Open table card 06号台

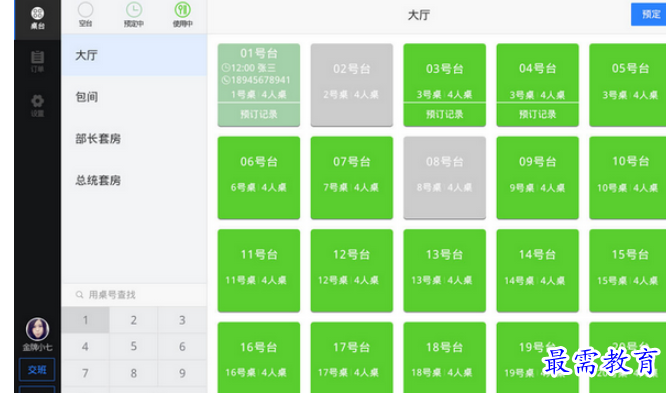coord(259,178)
